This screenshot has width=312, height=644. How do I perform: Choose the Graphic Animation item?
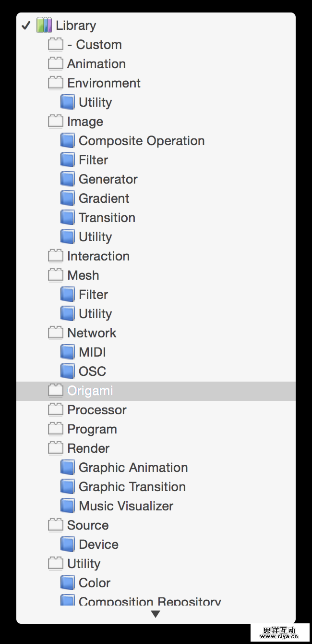click(x=133, y=468)
